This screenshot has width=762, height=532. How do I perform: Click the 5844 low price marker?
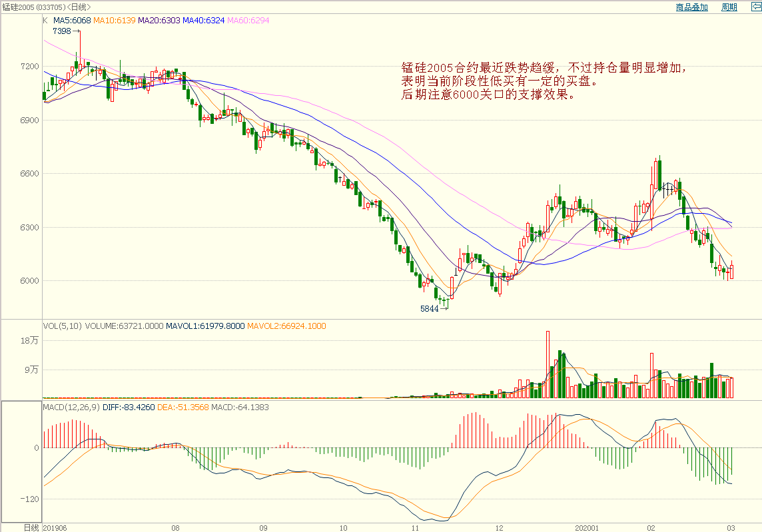coord(430,309)
